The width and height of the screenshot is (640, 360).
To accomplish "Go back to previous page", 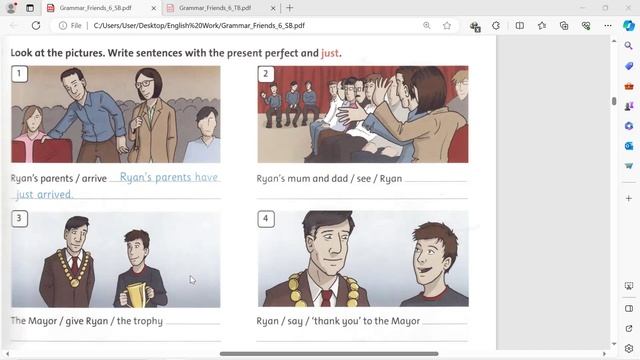I will click(13, 25).
